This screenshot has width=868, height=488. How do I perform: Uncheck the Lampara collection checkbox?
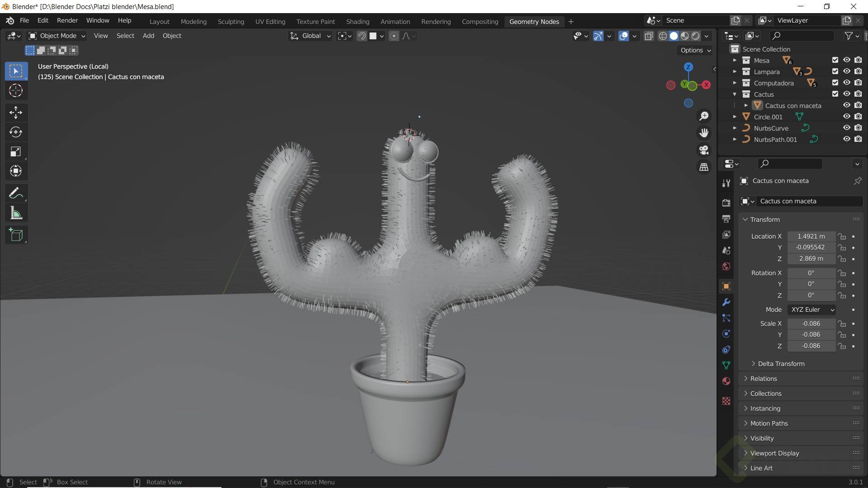835,71
